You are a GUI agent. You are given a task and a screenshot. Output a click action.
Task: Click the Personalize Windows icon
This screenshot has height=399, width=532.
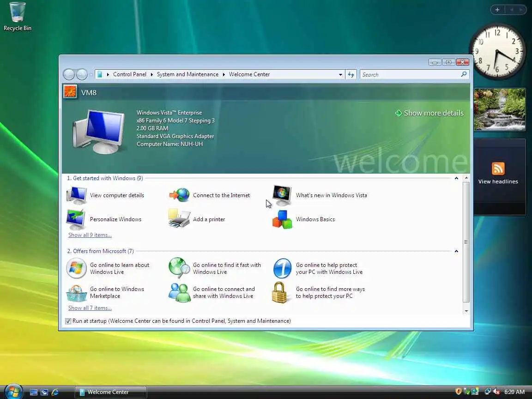point(76,219)
